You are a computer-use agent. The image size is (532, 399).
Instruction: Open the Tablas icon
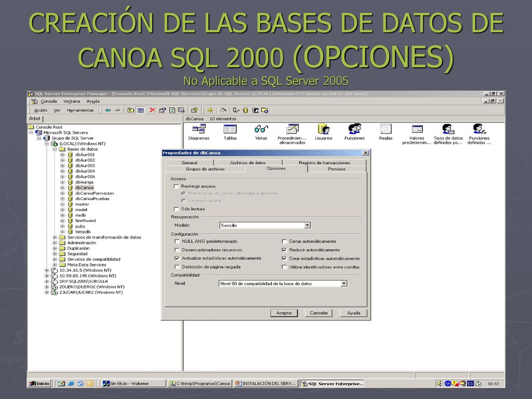pos(230,132)
